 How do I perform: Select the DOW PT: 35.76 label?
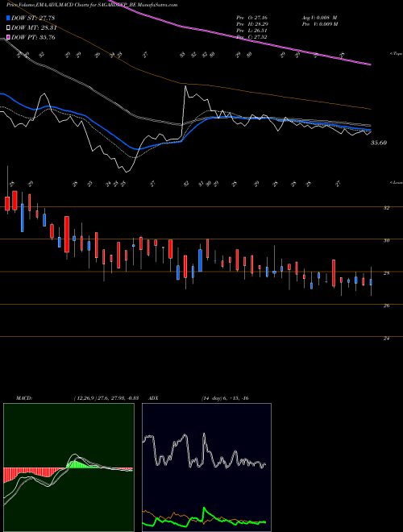tap(33, 38)
